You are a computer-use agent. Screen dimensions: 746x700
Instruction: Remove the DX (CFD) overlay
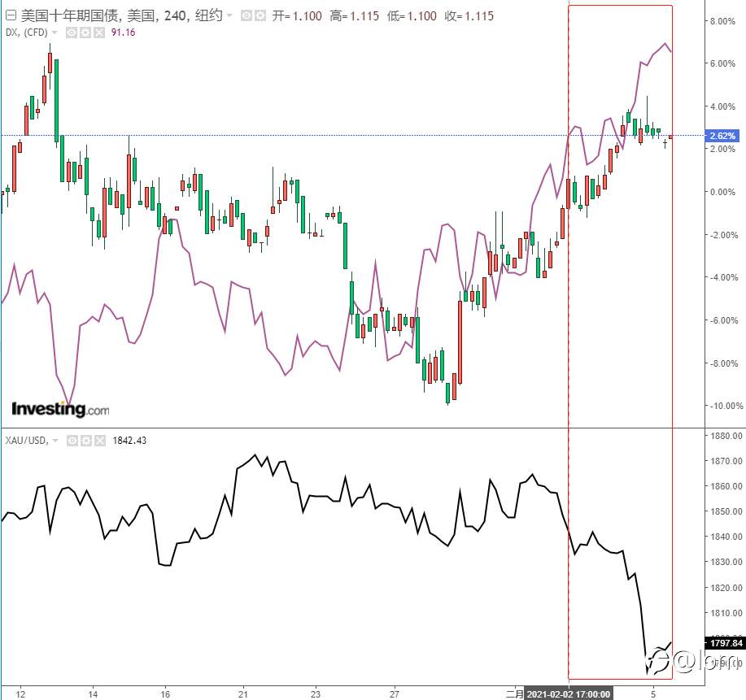pos(99,33)
